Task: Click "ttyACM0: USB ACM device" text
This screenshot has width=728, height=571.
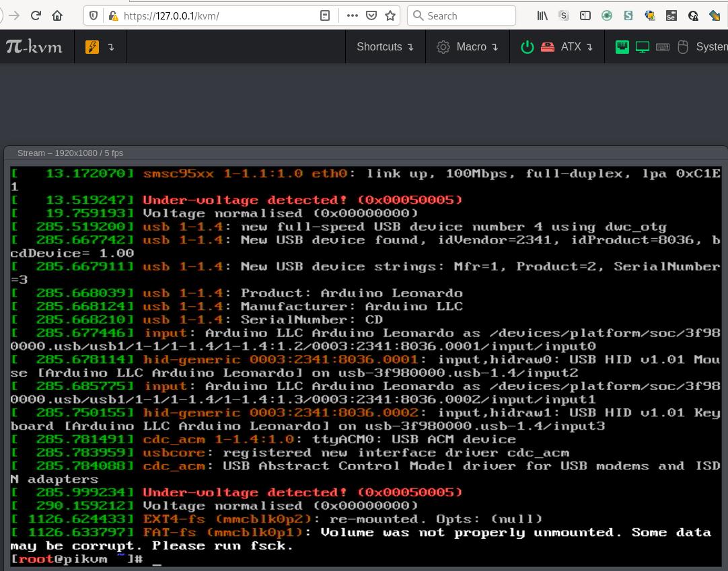Action: click(x=414, y=439)
